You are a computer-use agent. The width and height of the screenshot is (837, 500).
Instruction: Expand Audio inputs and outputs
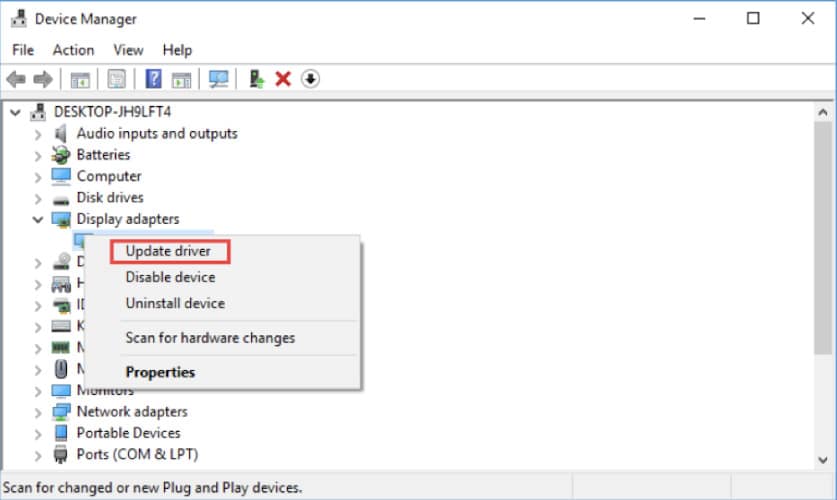[x=38, y=134]
